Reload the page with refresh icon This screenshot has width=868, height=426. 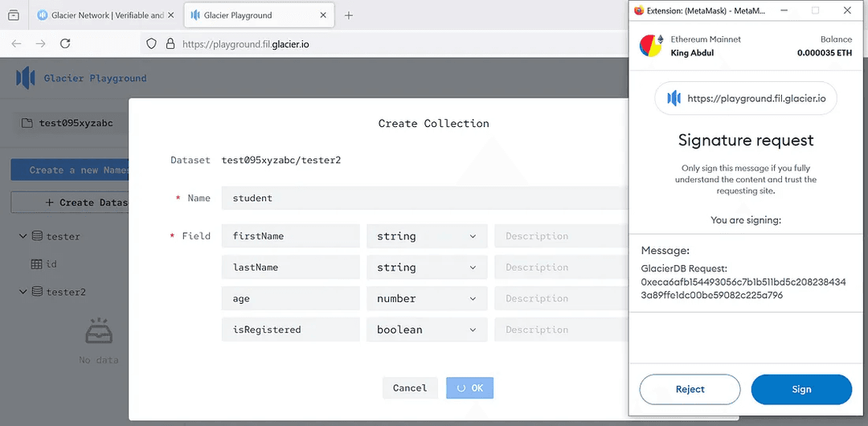pos(65,43)
